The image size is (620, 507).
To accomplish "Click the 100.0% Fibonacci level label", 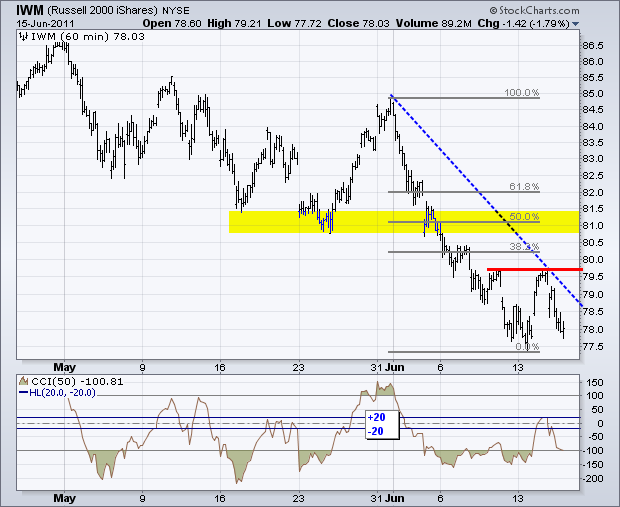I will 522,93.
